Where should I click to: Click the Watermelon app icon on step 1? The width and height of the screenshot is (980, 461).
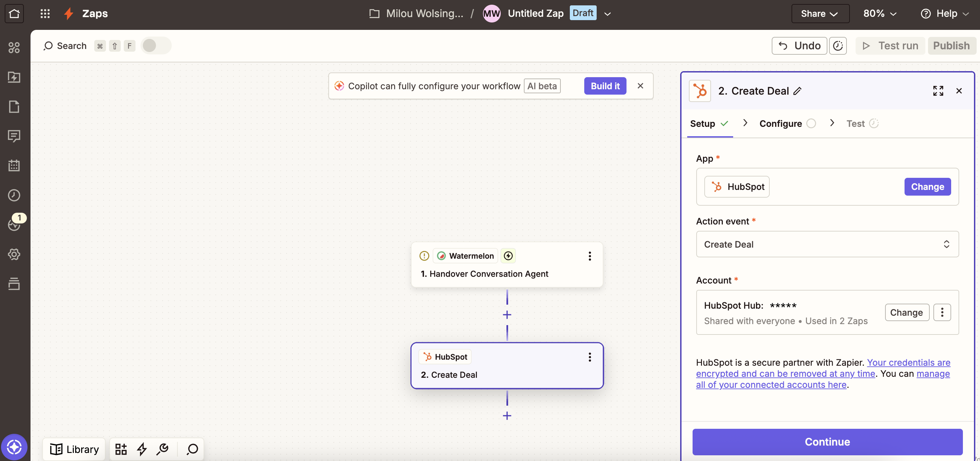coord(441,256)
